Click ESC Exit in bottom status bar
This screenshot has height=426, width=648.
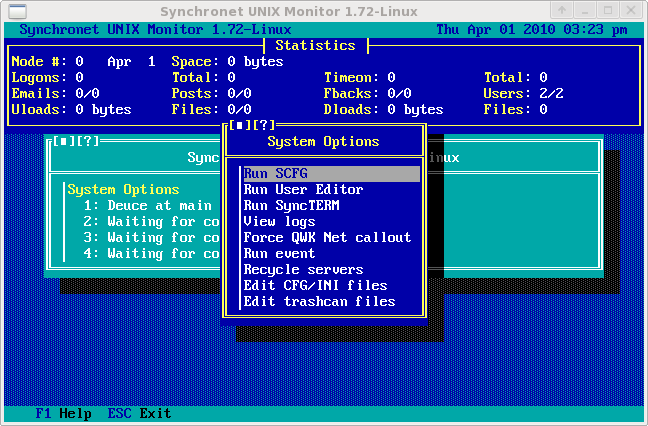coord(139,413)
